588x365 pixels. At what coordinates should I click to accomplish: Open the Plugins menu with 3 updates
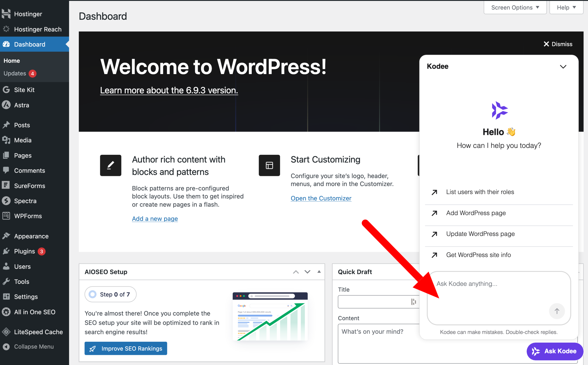(x=34, y=251)
